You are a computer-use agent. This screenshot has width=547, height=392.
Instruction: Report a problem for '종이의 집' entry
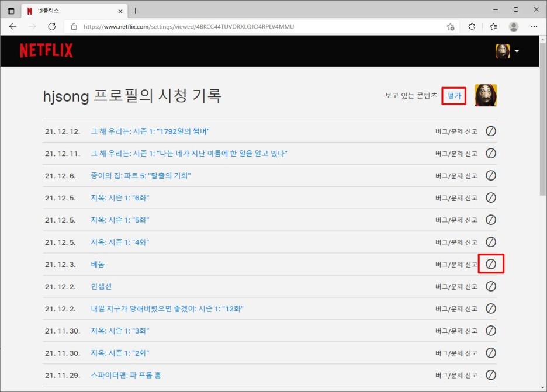[456, 176]
